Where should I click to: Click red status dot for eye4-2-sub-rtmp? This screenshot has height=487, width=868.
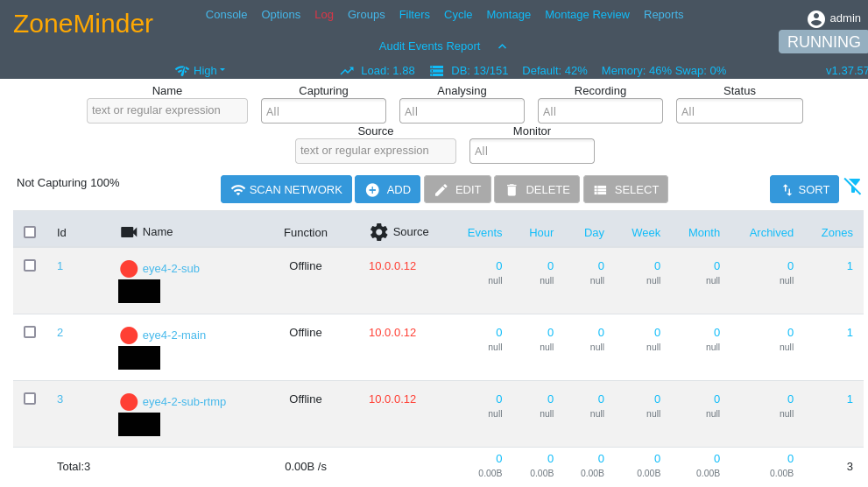[129, 402]
